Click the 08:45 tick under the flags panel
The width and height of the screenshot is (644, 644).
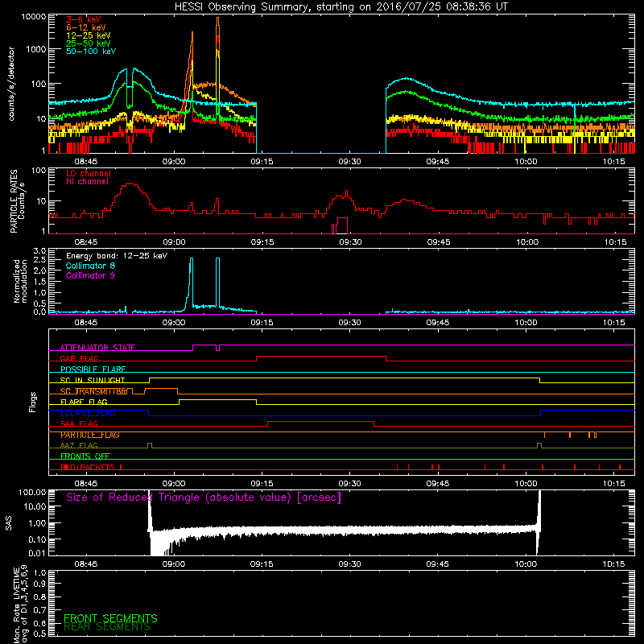tap(86, 484)
